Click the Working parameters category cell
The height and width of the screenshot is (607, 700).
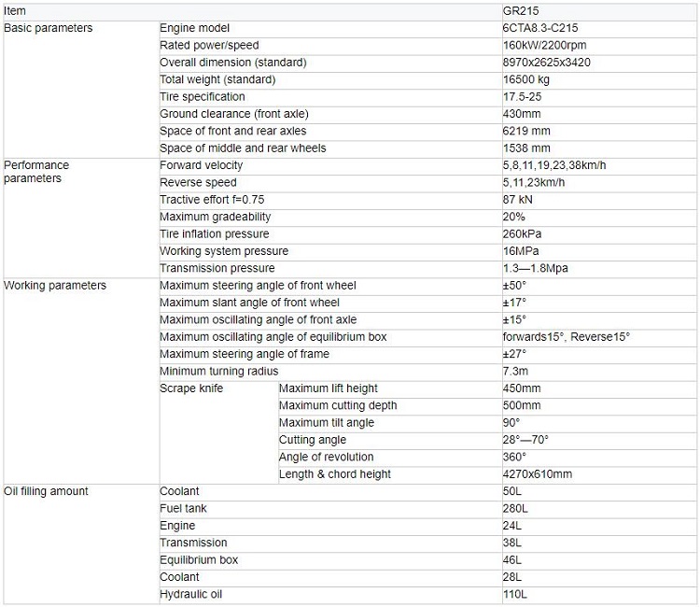(x=81, y=381)
